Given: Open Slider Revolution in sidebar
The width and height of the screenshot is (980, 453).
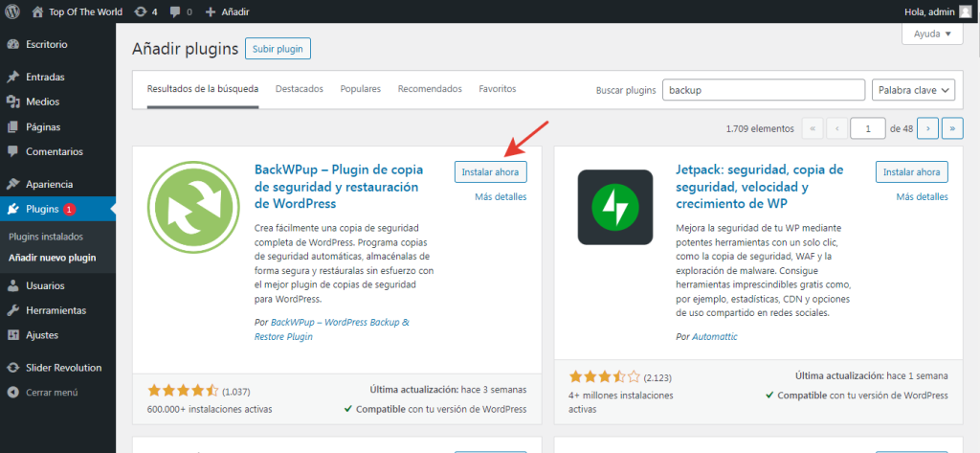Looking at the screenshot, I should tap(63, 368).
